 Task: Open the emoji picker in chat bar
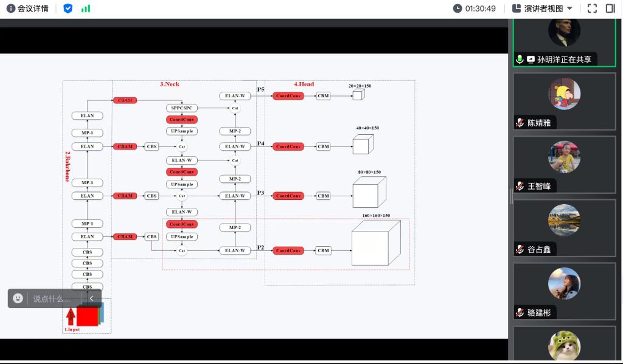(18, 298)
